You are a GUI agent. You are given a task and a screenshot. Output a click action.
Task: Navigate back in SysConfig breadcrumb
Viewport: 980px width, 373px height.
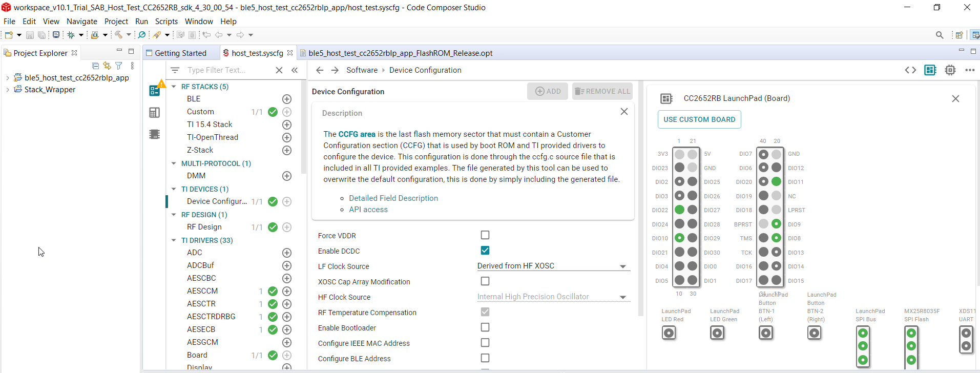(320, 70)
